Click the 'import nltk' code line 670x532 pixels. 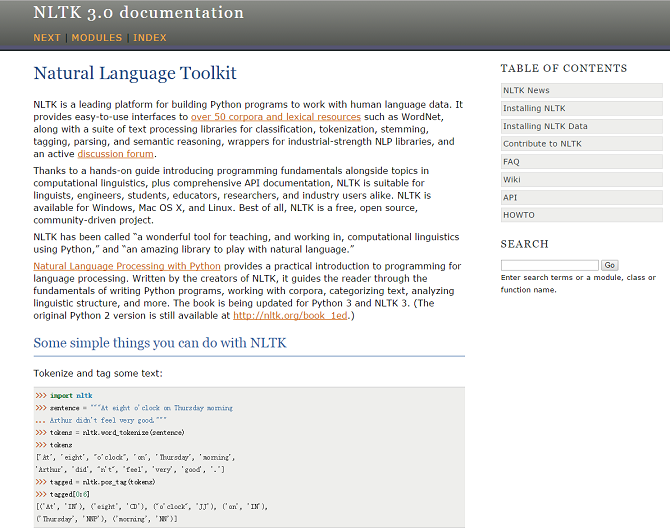point(64,396)
